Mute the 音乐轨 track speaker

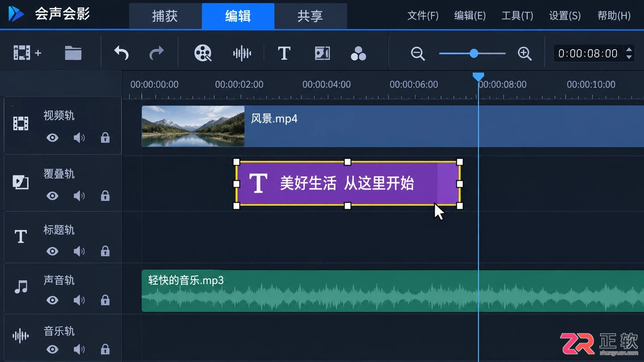[79, 349]
